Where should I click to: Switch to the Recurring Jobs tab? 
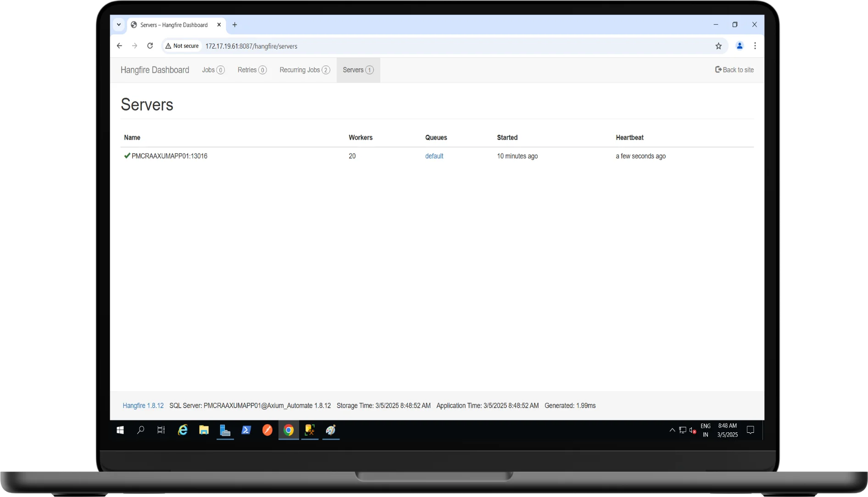pyautogui.click(x=305, y=70)
